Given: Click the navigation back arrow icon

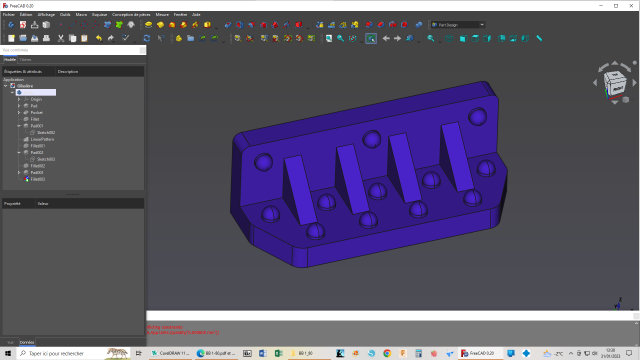Looking at the screenshot, I should (386, 38).
